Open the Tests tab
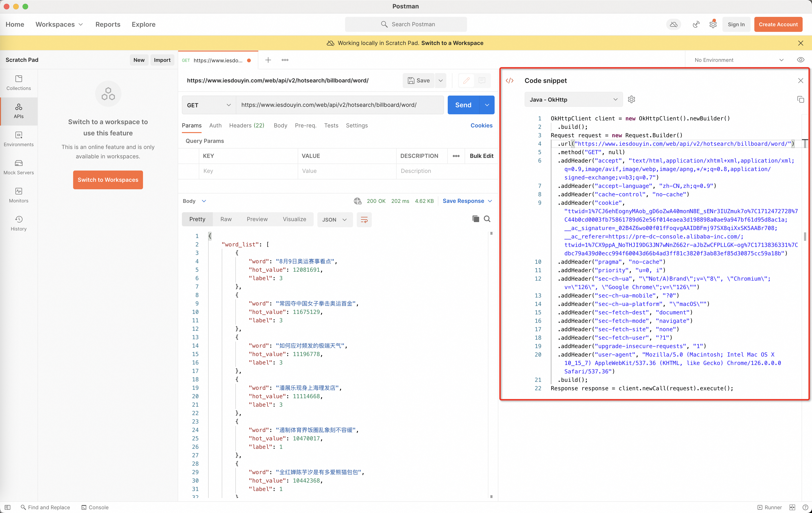The width and height of the screenshot is (812, 513). tap(331, 125)
